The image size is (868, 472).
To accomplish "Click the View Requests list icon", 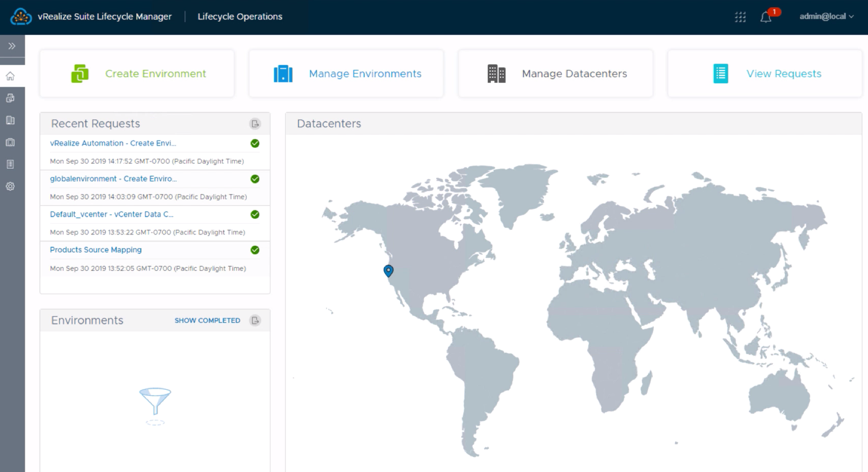I will pyautogui.click(x=721, y=74).
